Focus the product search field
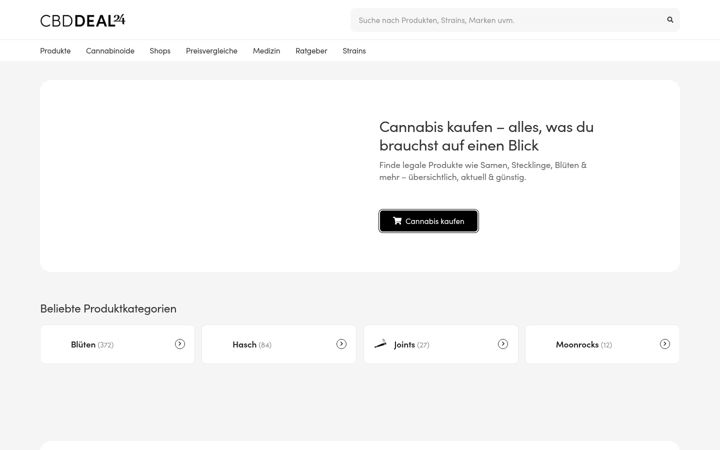 pyautogui.click(x=515, y=20)
